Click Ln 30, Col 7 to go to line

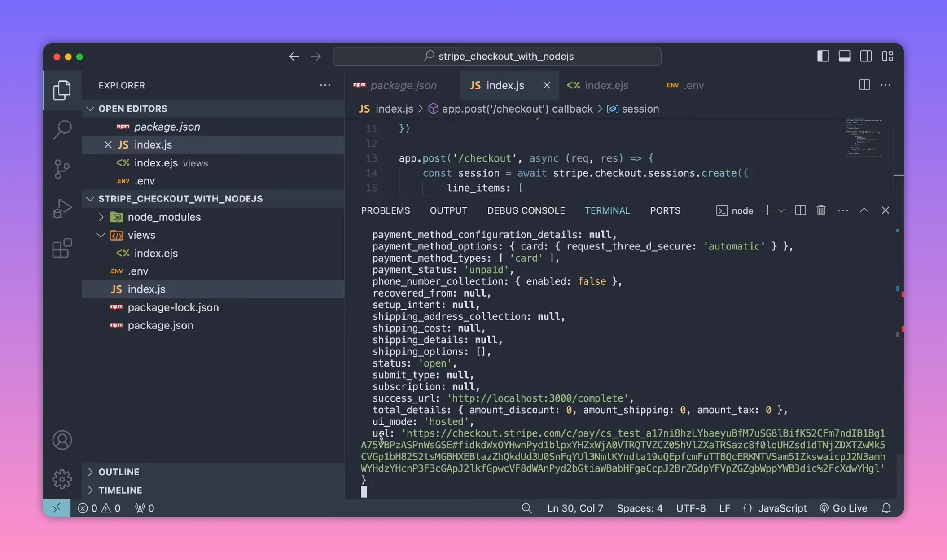coord(575,508)
